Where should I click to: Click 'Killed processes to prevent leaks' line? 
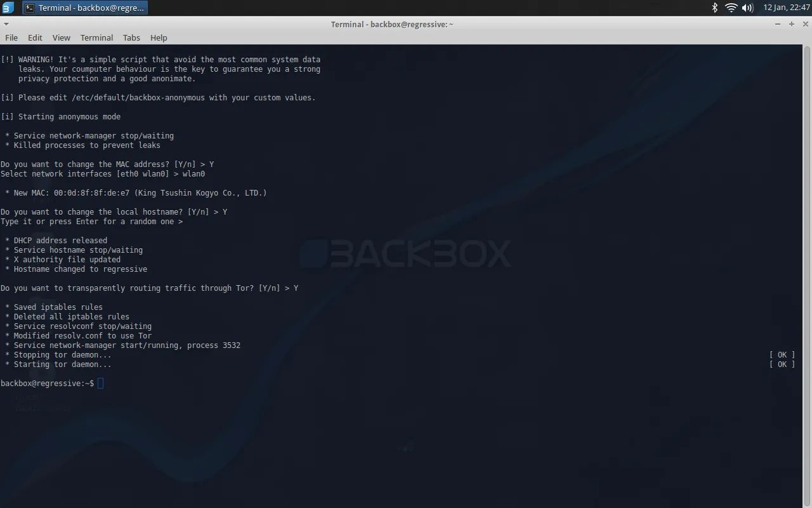[82, 145]
